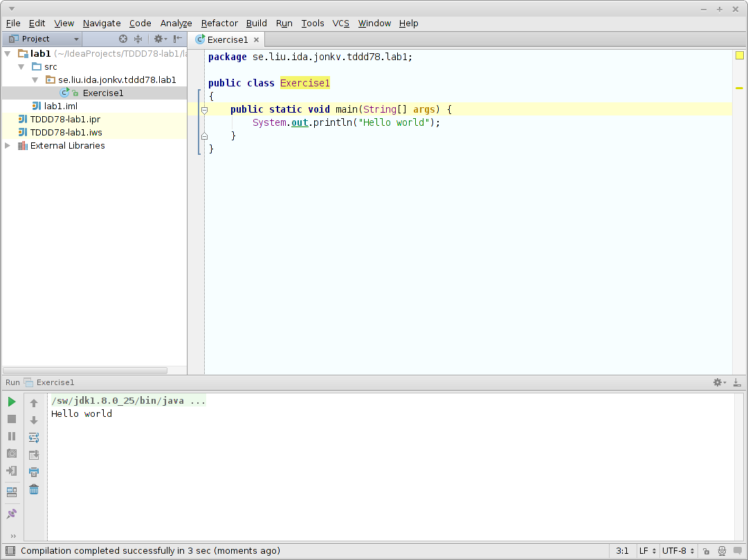Image resolution: width=748 pixels, height=560 pixels.
Task: Toggle the read-only lock icon in status bar
Action: pos(705,551)
